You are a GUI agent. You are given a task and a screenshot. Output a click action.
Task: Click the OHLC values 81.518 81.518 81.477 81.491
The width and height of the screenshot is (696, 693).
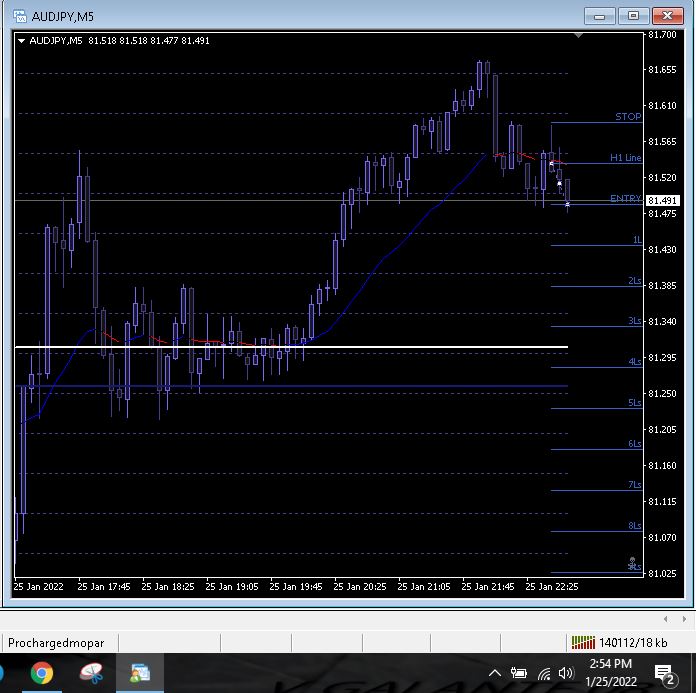point(149,41)
